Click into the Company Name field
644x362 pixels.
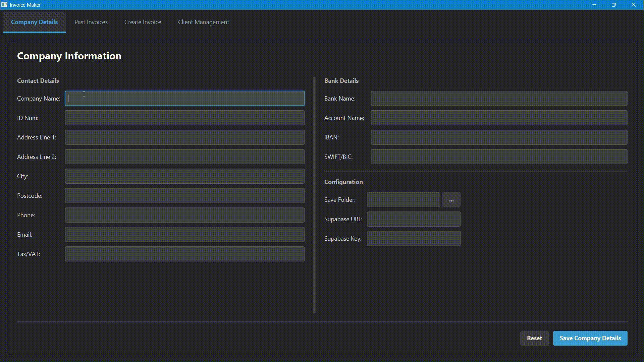pos(184,98)
